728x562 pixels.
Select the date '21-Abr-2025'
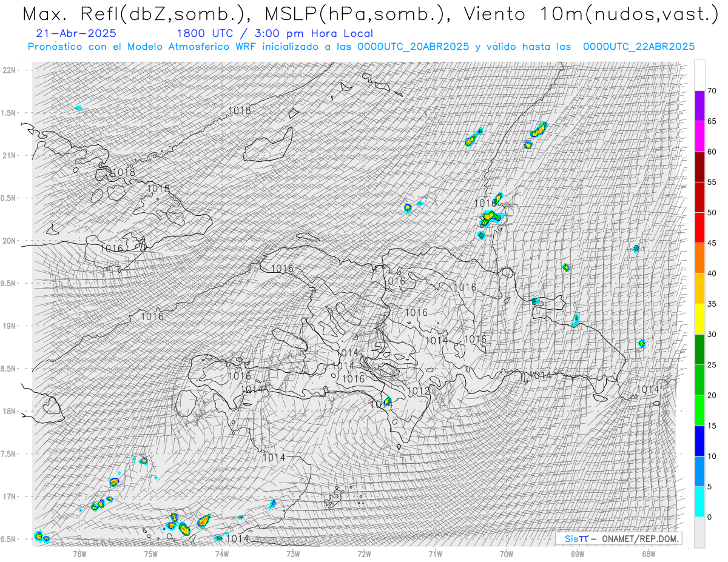[x=76, y=34]
